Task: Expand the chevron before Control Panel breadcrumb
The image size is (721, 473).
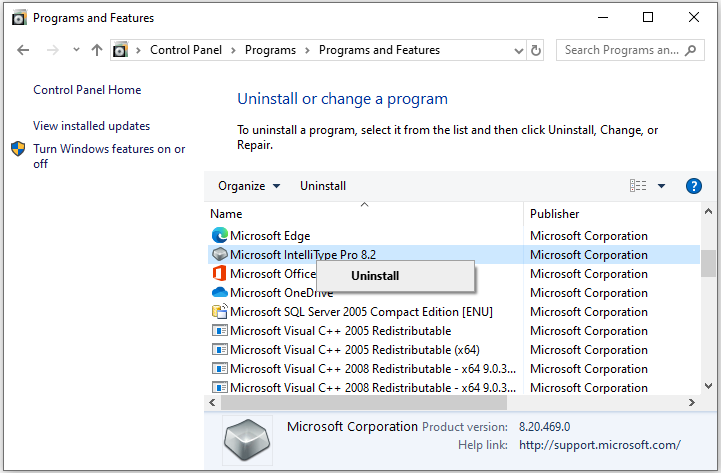Action: pyautogui.click(x=138, y=50)
